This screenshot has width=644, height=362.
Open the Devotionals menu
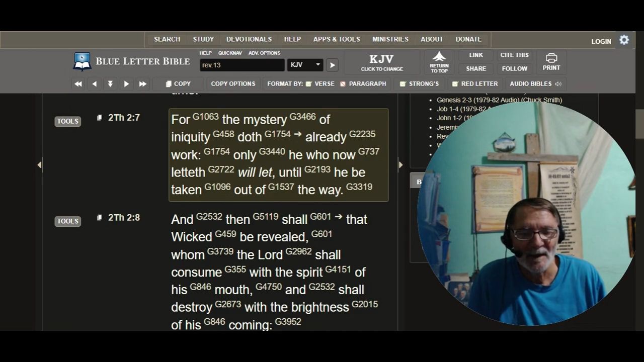tap(249, 39)
